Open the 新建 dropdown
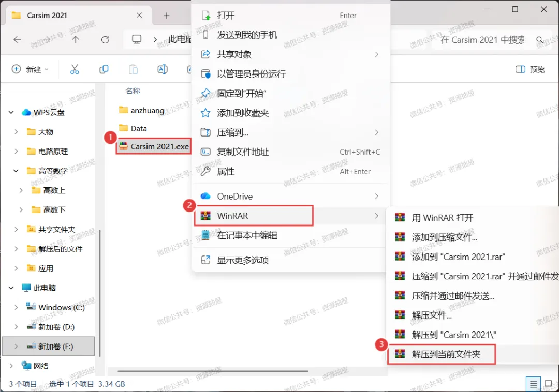Image resolution: width=559 pixels, height=392 pixels. pos(31,69)
